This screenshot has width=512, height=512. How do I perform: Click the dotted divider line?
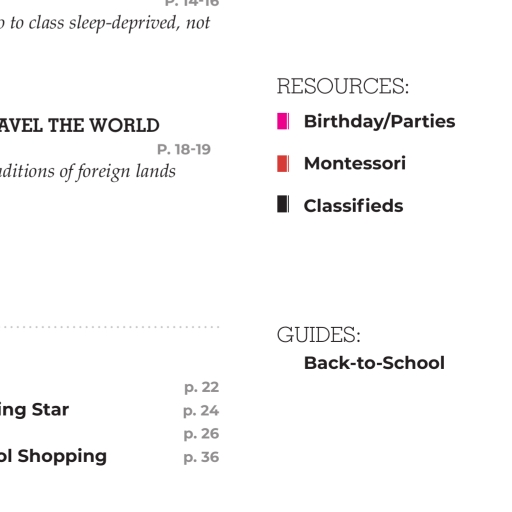pos(109,327)
